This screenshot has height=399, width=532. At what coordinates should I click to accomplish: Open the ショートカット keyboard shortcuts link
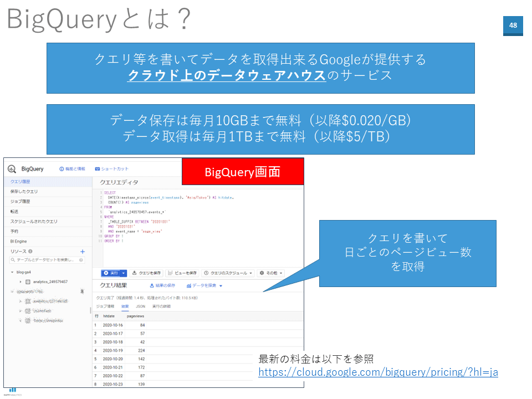111,169
